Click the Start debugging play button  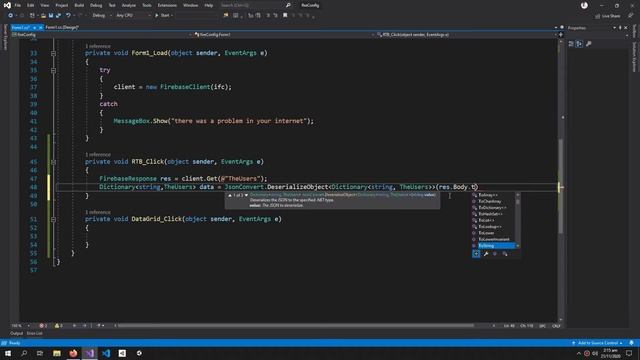pyautogui.click(x=156, y=16)
